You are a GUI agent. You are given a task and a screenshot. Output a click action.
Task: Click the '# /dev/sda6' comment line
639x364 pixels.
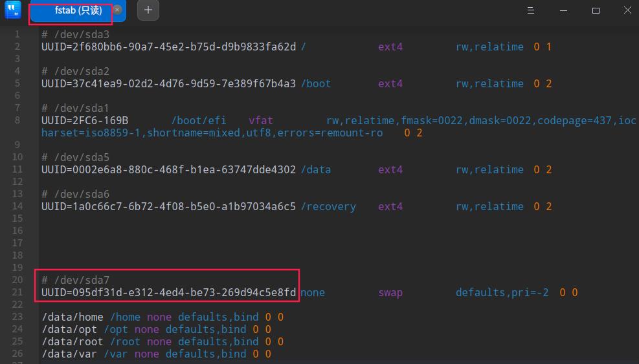point(75,194)
